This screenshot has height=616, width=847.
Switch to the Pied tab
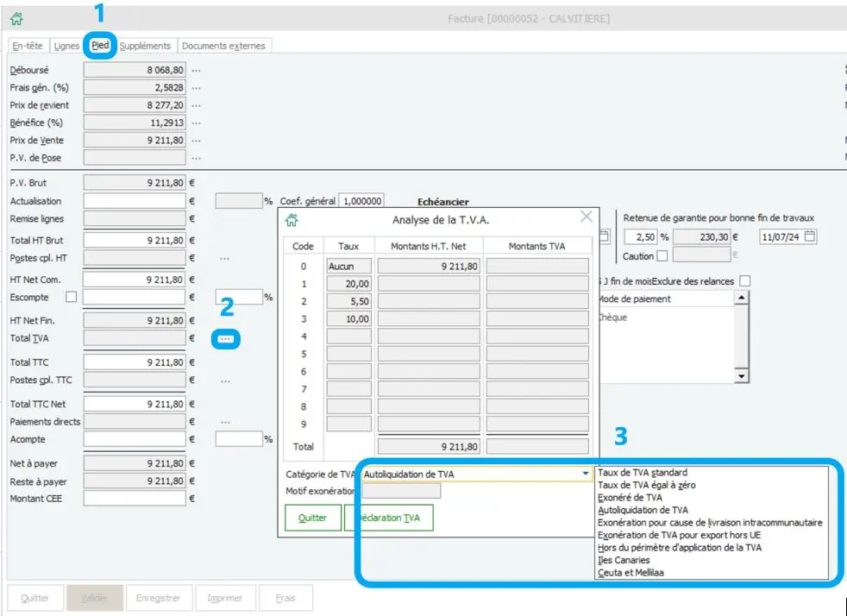coord(100,46)
